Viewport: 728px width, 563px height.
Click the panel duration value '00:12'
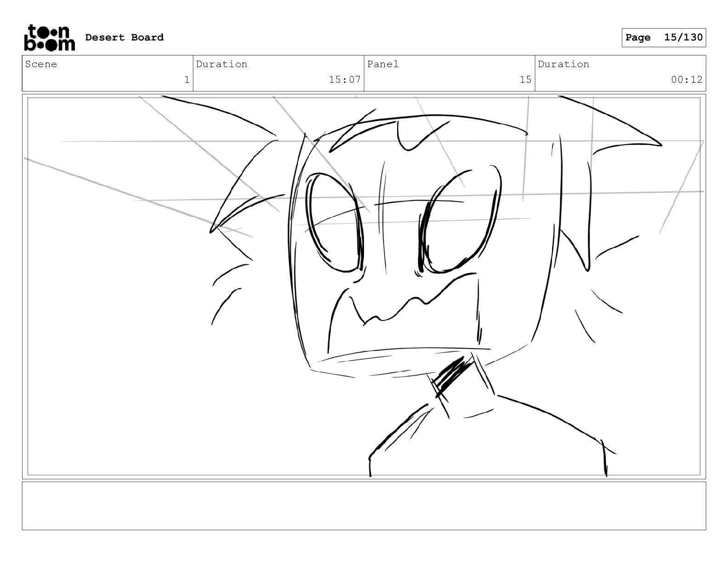click(687, 80)
